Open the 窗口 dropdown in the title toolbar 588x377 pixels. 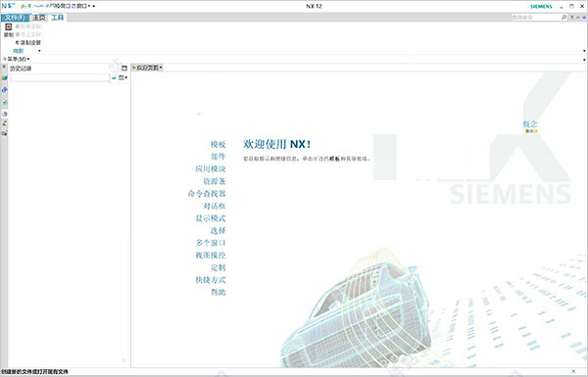[83, 6]
